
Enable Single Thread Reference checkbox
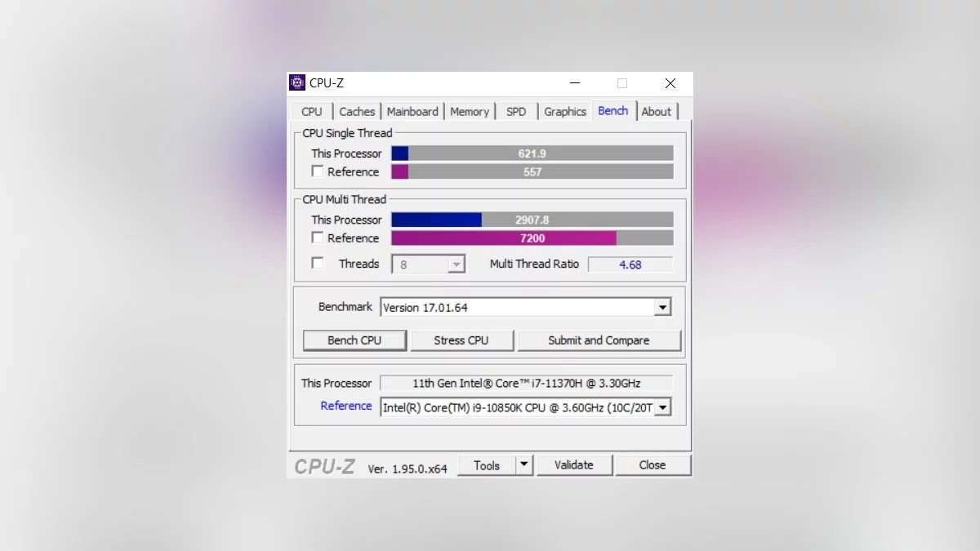coord(318,171)
